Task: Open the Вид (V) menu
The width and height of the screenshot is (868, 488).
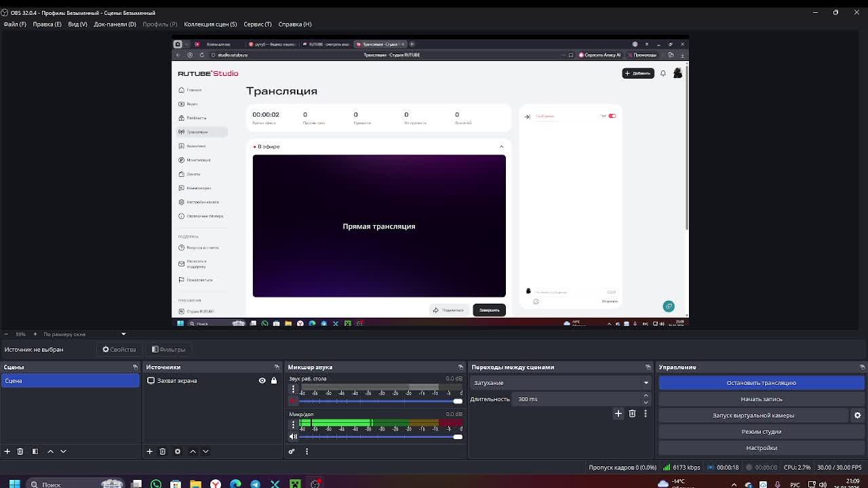Action: [77, 24]
